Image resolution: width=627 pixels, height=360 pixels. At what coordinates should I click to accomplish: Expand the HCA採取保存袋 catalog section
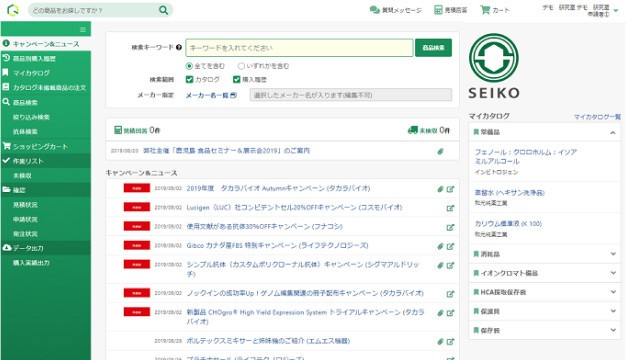point(613,292)
